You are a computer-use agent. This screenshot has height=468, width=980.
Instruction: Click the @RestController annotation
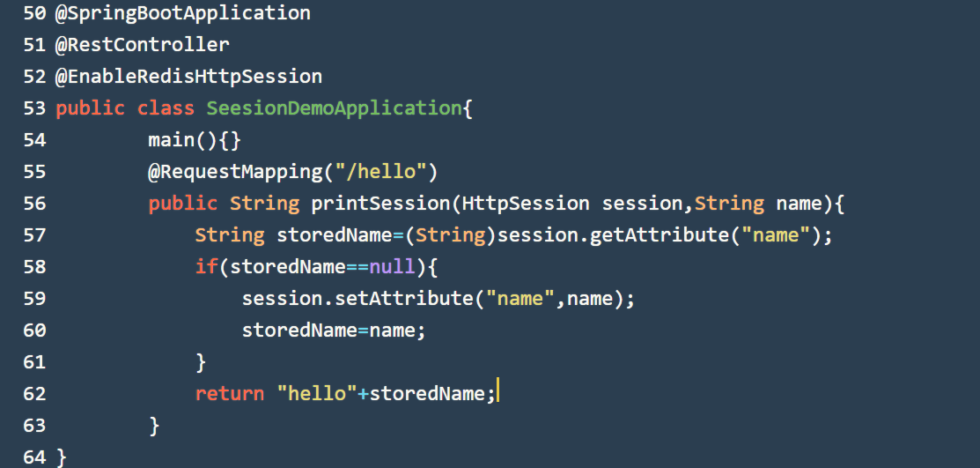tap(142, 45)
